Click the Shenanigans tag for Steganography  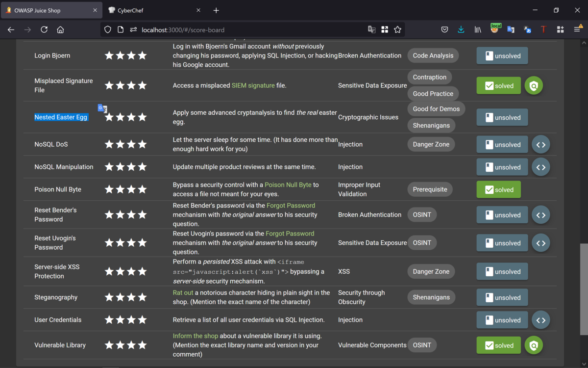[431, 297]
